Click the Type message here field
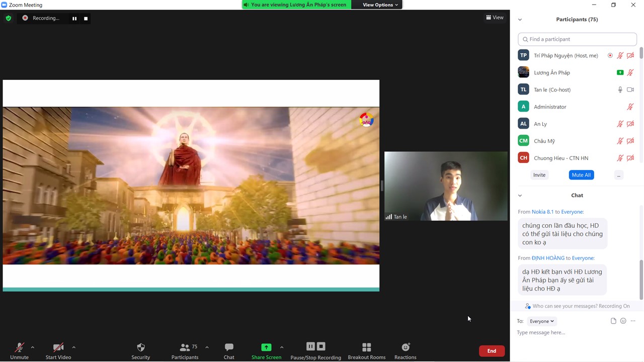The height and width of the screenshot is (362, 644). click(577, 332)
